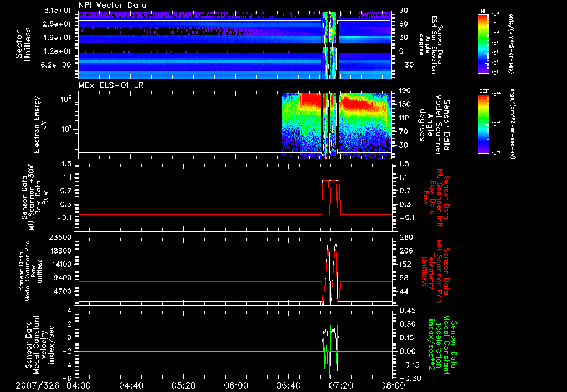Click the '2007/326' date label

click(37, 385)
